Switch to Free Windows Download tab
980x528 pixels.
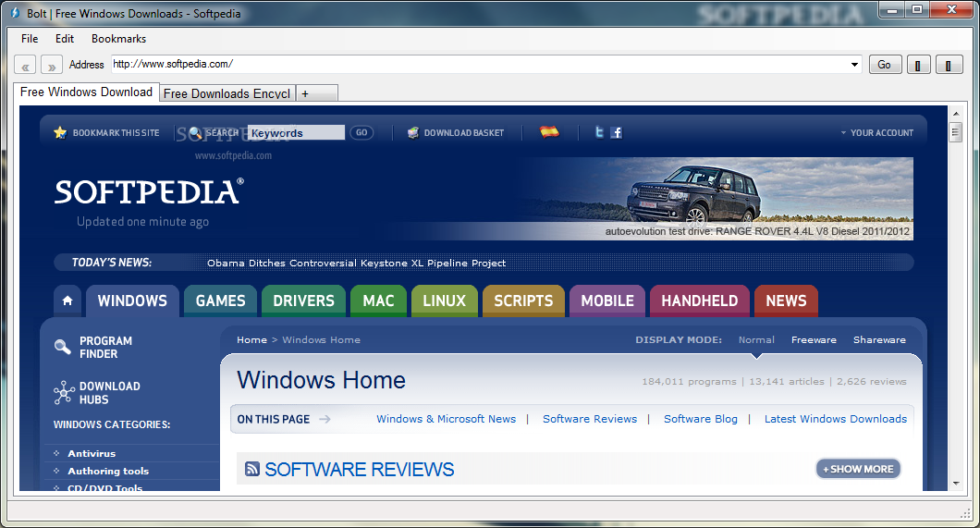(86, 92)
